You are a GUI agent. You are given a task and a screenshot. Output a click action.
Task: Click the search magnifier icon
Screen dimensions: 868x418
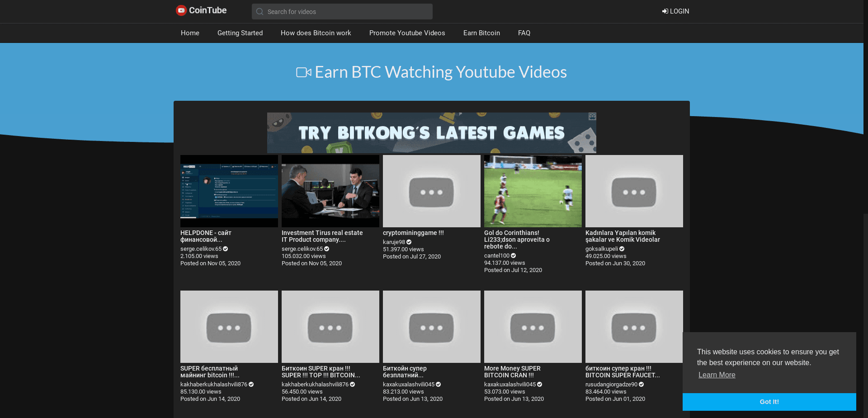(260, 11)
